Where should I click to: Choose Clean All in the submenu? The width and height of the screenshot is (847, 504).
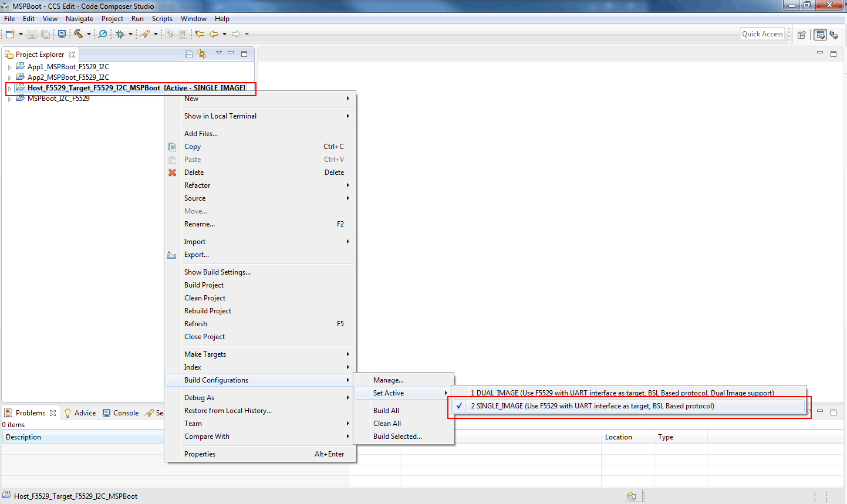(x=403, y=424)
